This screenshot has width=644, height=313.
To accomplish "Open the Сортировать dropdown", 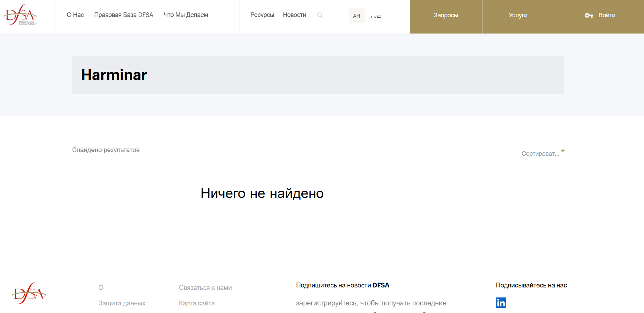I will coord(541,153).
